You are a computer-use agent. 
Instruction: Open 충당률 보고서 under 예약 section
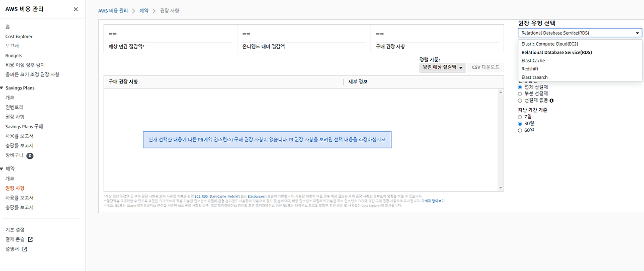tap(19, 208)
